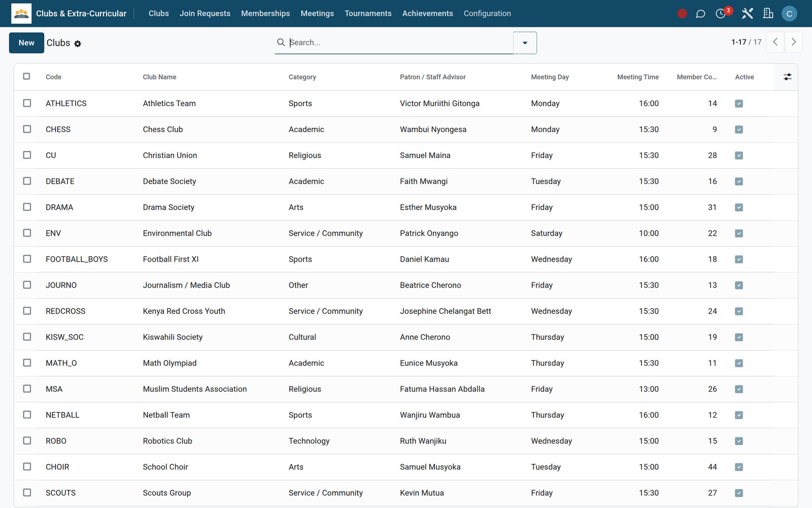Sort by Category column header
The width and height of the screenshot is (812, 508).
(302, 77)
